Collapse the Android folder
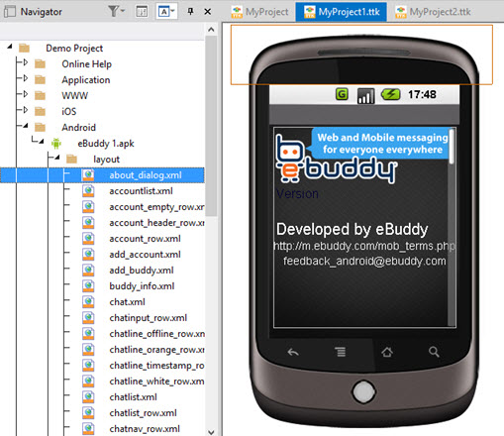 click(x=26, y=126)
